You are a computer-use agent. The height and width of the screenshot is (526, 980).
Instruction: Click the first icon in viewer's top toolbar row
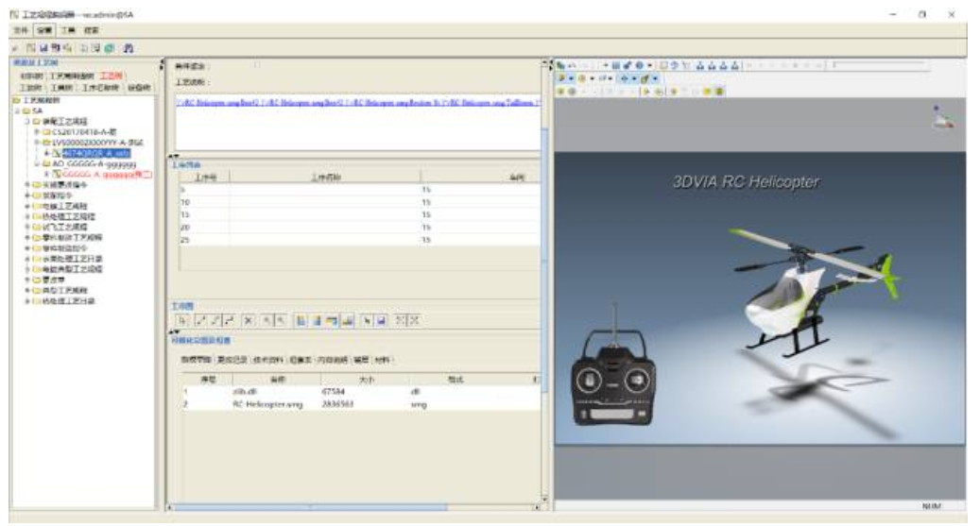pyautogui.click(x=560, y=65)
